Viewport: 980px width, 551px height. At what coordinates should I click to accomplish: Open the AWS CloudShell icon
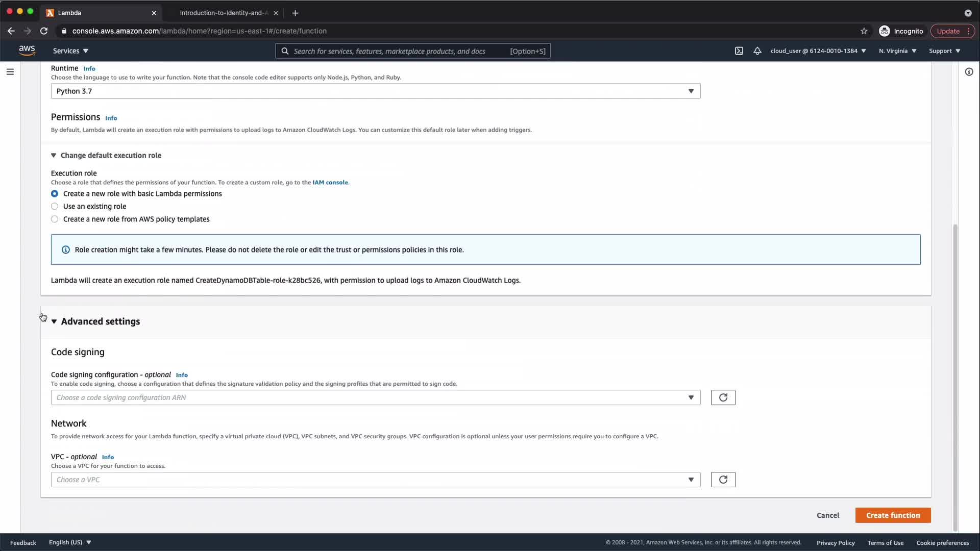click(x=739, y=51)
